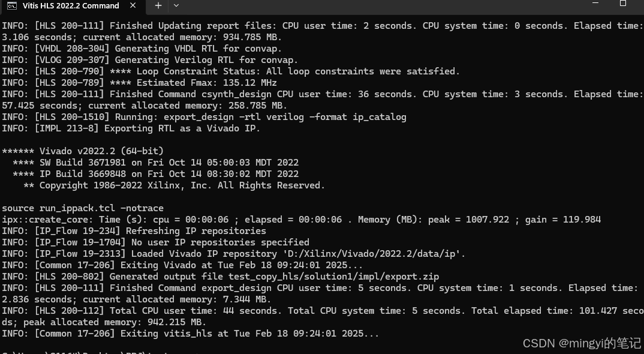Click the Finished Command csynth_design message
Image resolution: width=644 pixels, height=354 pixels.
[240, 94]
